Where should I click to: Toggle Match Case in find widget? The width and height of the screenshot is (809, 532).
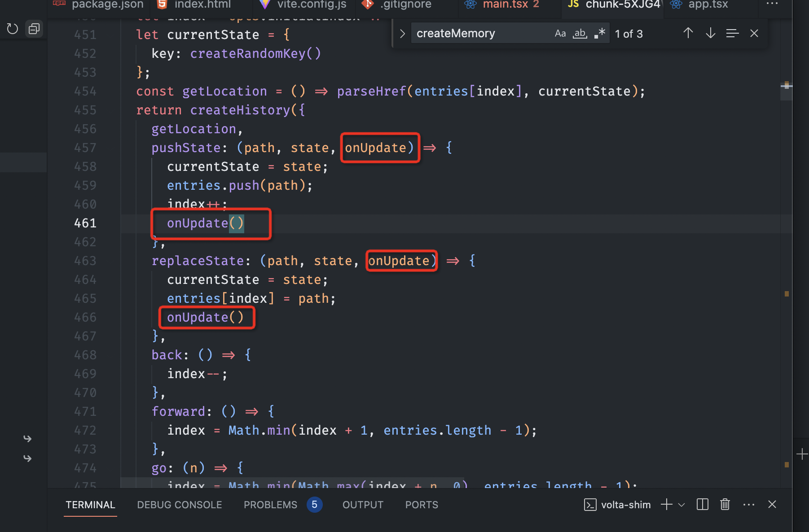560,34
